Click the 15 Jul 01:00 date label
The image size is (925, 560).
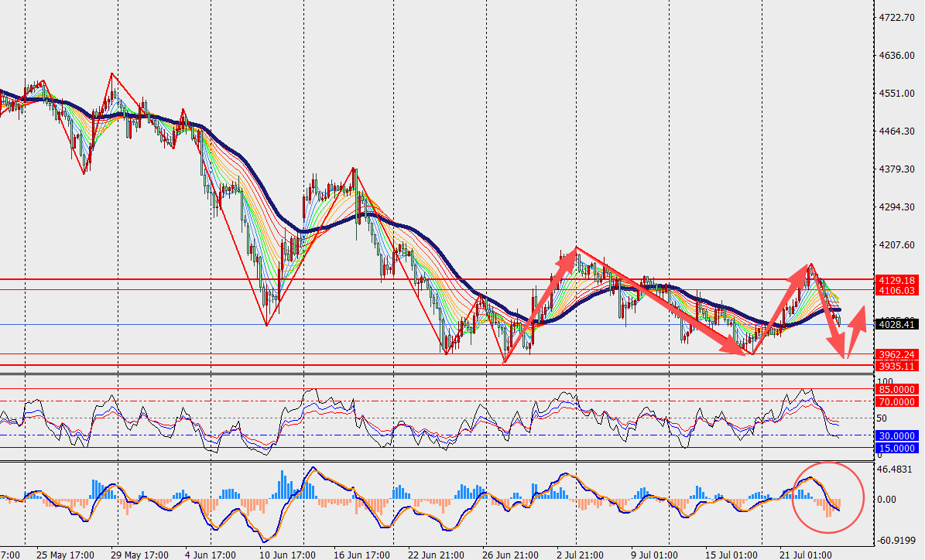pos(731,555)
